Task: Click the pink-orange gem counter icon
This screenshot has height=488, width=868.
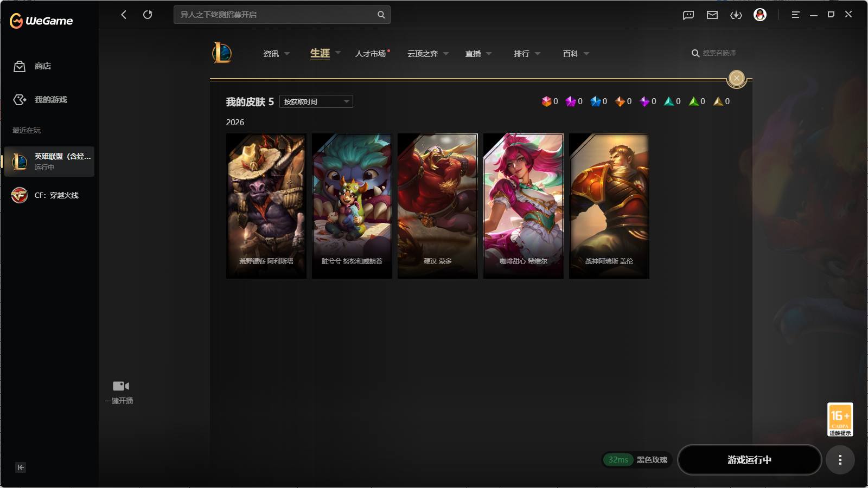Action: (x=546, y=101)
